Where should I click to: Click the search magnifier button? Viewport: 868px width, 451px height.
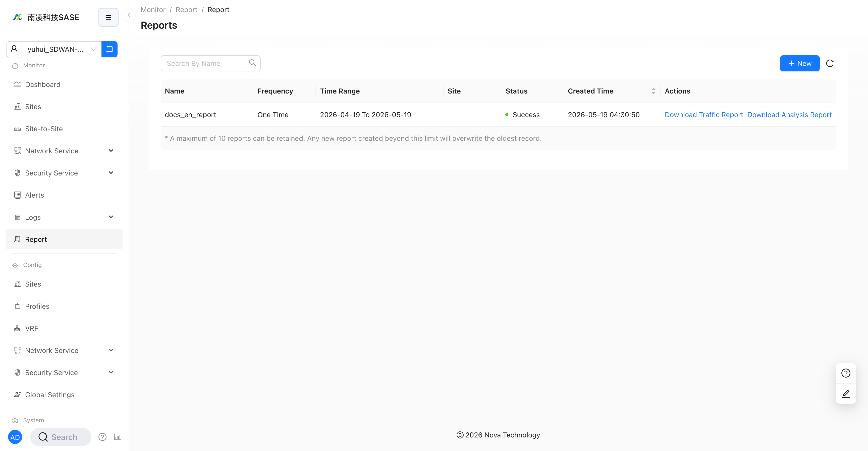click(253, 63)
